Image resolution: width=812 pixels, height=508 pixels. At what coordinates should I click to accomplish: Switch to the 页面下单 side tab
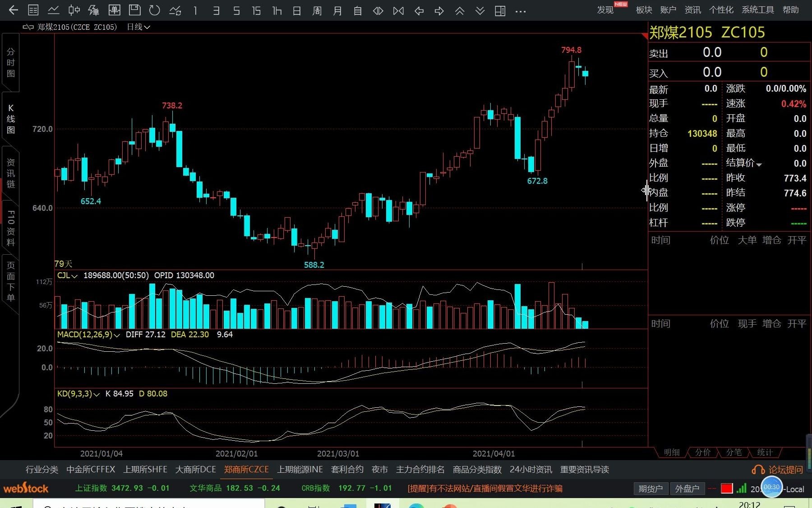point(10,281)
